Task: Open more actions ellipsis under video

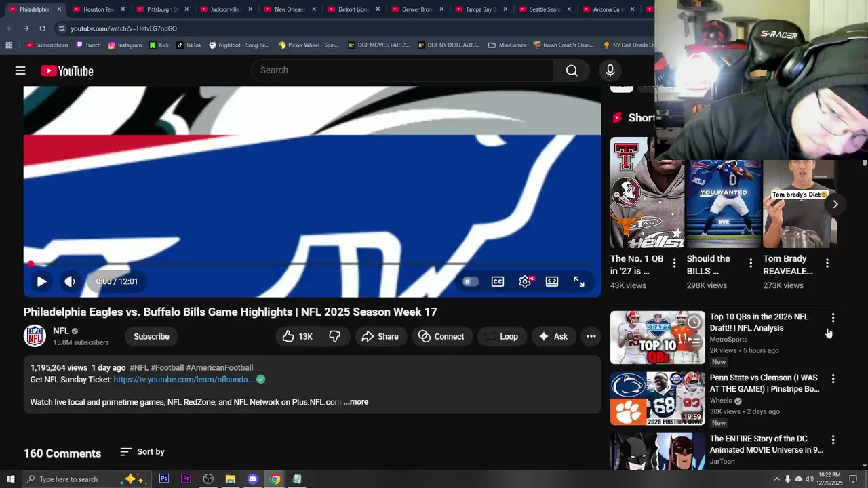Action: [591, 336]
